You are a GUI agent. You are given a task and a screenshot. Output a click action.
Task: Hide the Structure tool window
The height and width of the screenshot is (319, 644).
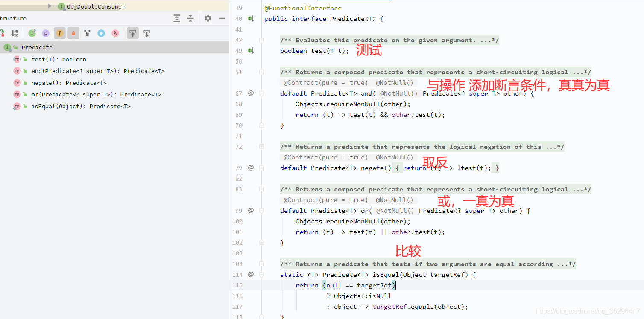click(222, 18)
